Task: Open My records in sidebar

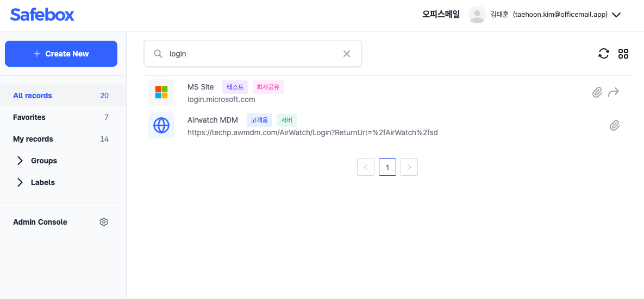Action: (x=33, y=139)
